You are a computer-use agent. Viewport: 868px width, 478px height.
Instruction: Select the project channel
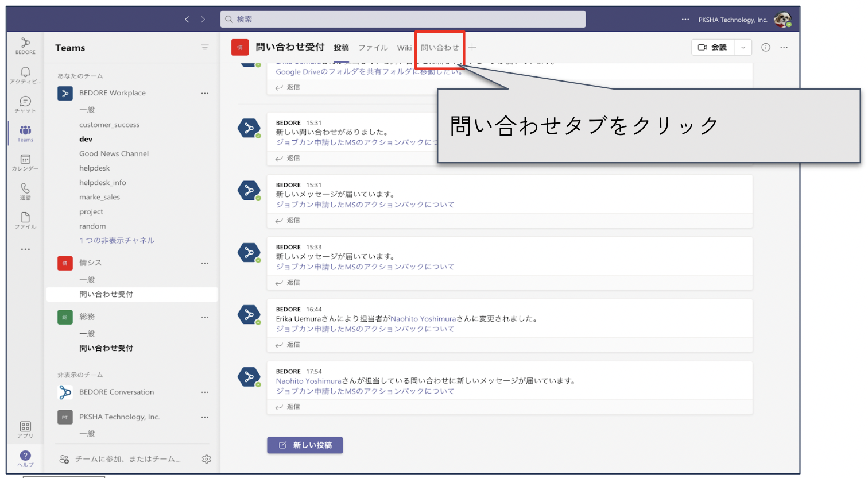[x=91, y=211]
